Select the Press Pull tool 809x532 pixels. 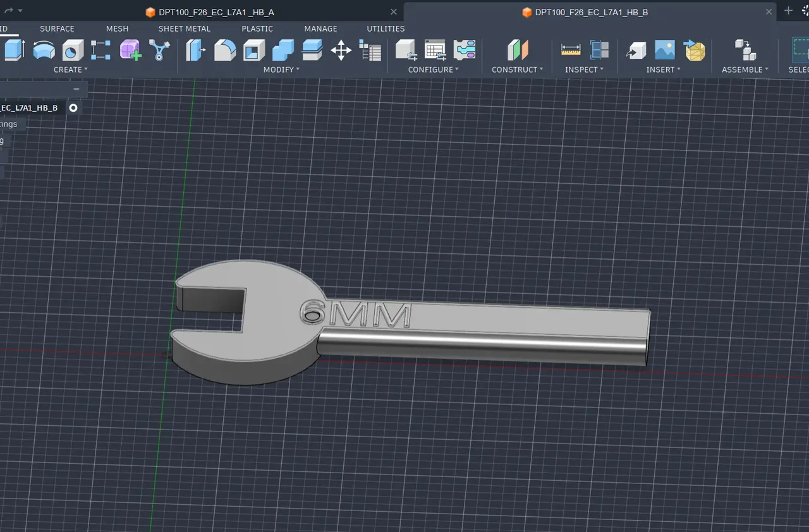pos(196,50)
